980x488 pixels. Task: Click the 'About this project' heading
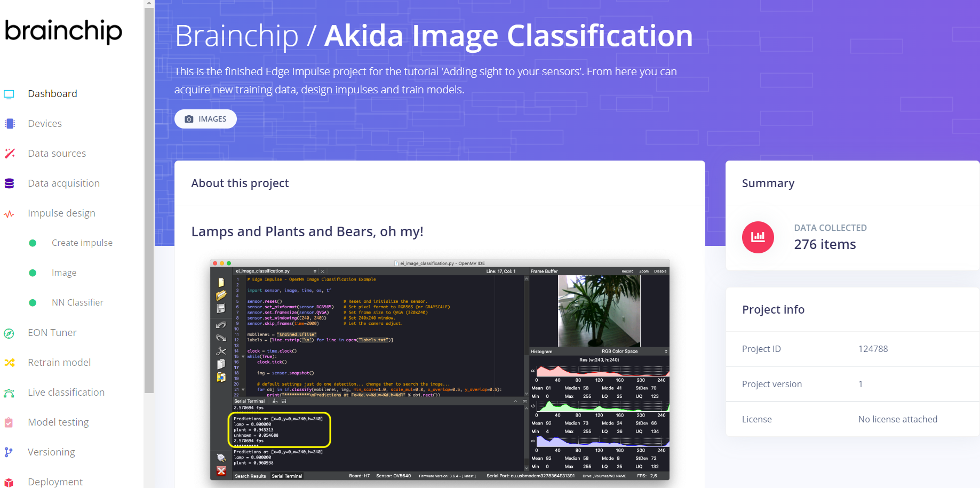pyautogui.click(x=240, y=183)
